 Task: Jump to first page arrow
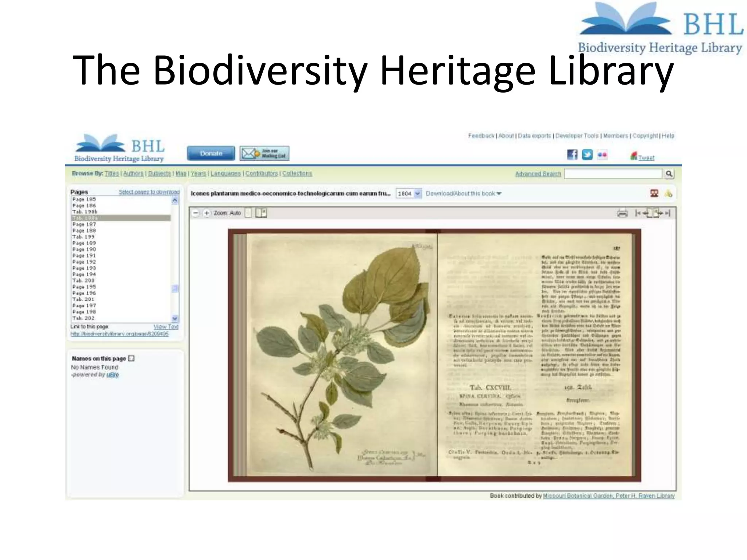(638, 213)
